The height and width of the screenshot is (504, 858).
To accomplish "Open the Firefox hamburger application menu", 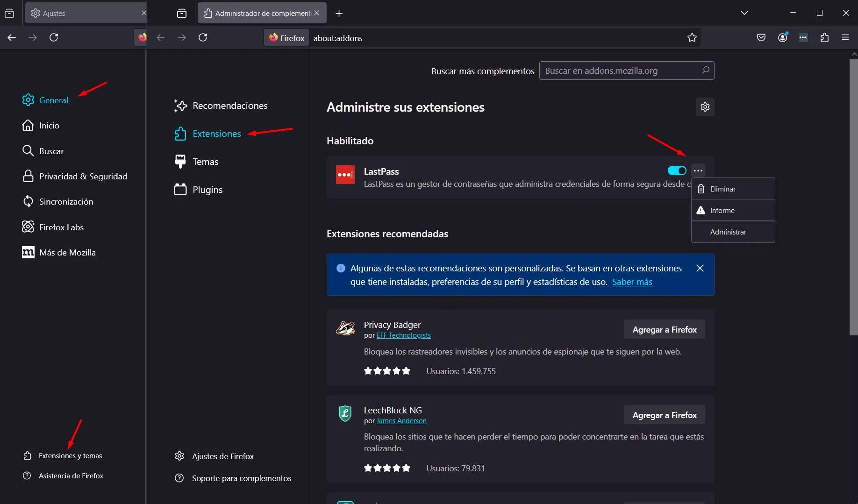I will click(x=845, y=38).
